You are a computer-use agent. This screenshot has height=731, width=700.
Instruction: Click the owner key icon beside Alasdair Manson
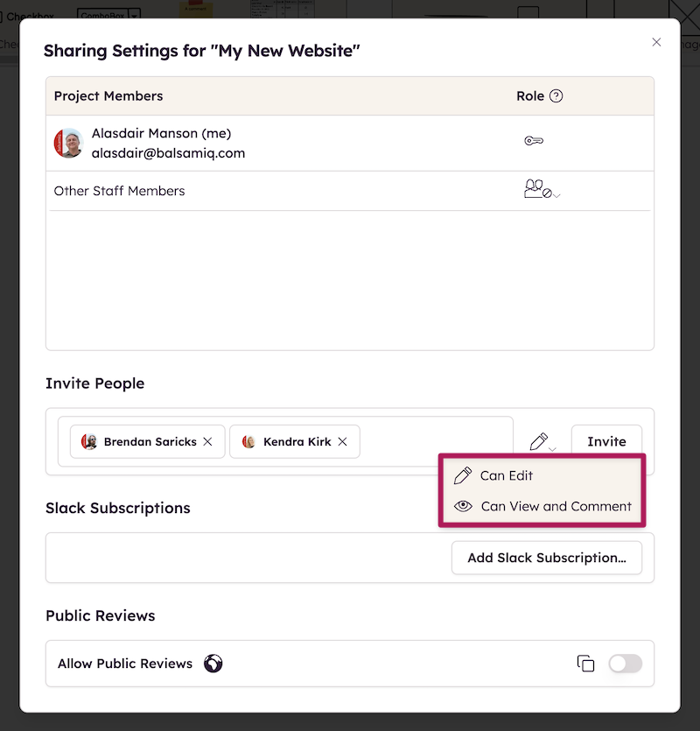pos(535,140)
